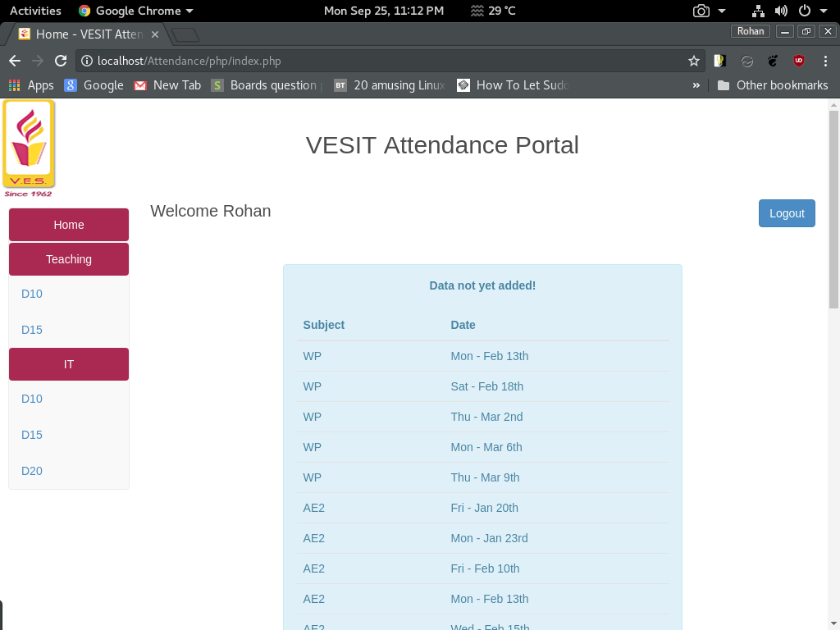Open the Other bookmarks folder
This screenshot has width=840, height=630.
click(x=773, y=85)
